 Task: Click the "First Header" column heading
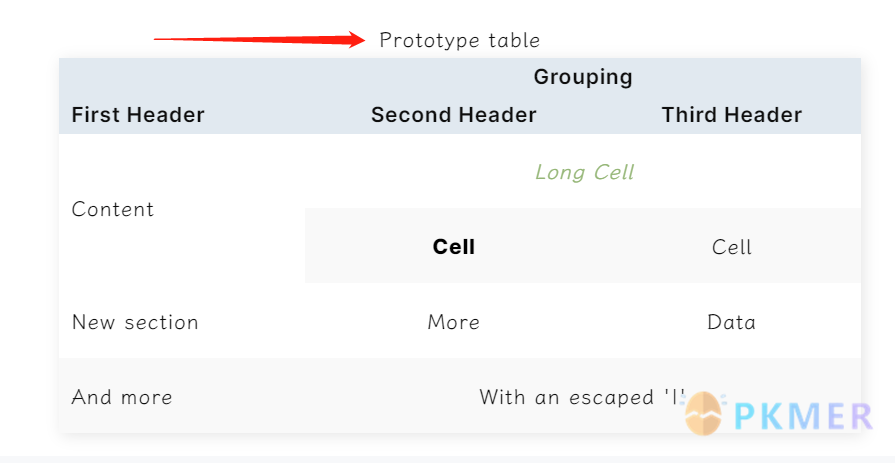pyautogui.click(x=138, y=115)
